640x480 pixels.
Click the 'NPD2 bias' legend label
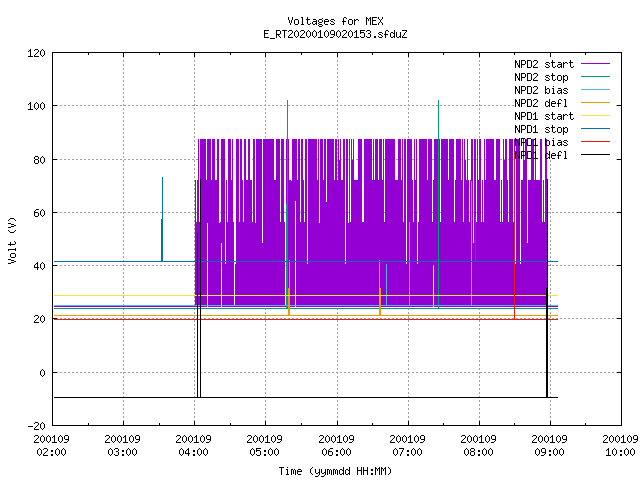(x=541, y=90)
